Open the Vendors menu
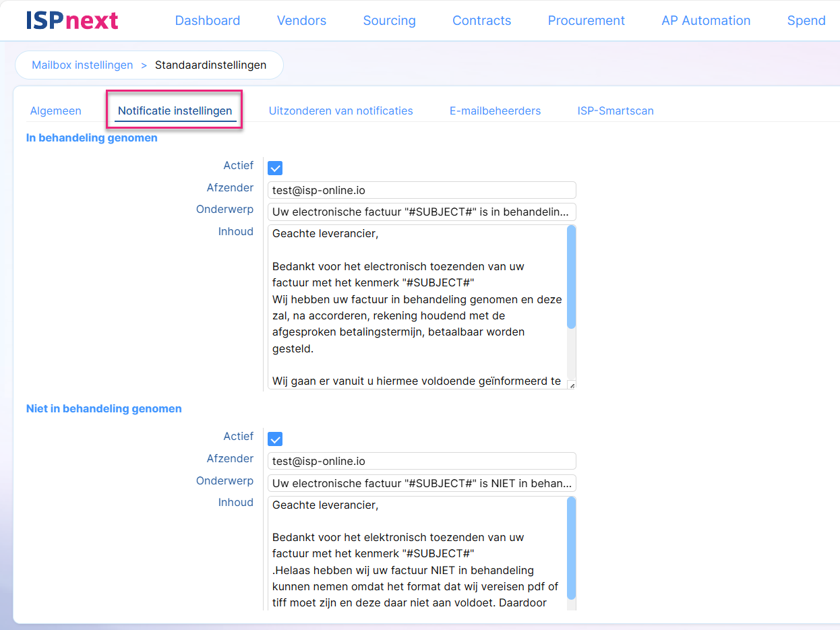 (301, 21)
